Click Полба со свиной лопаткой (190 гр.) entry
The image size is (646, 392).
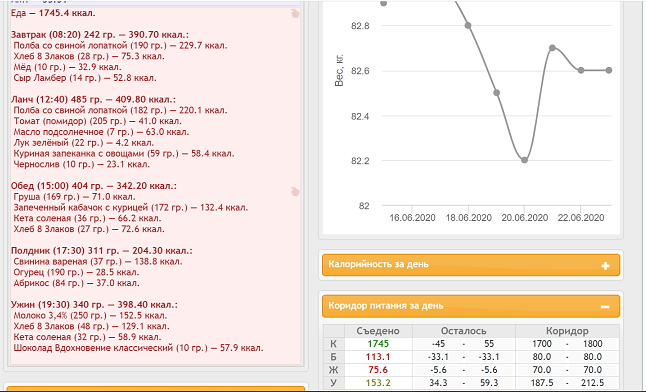tap(120, 46)
